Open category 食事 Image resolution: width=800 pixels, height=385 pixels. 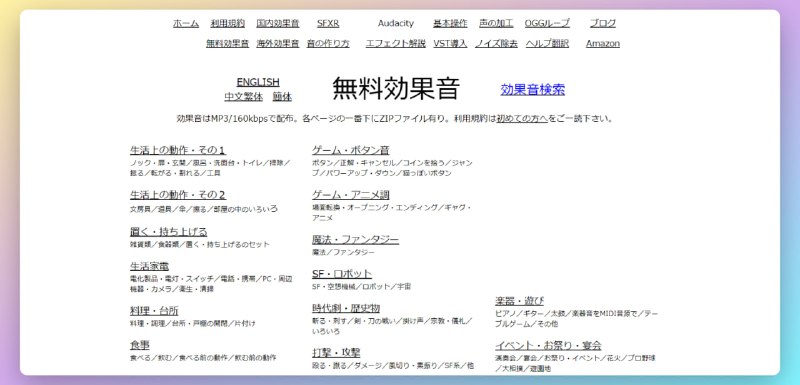(140, 345)
